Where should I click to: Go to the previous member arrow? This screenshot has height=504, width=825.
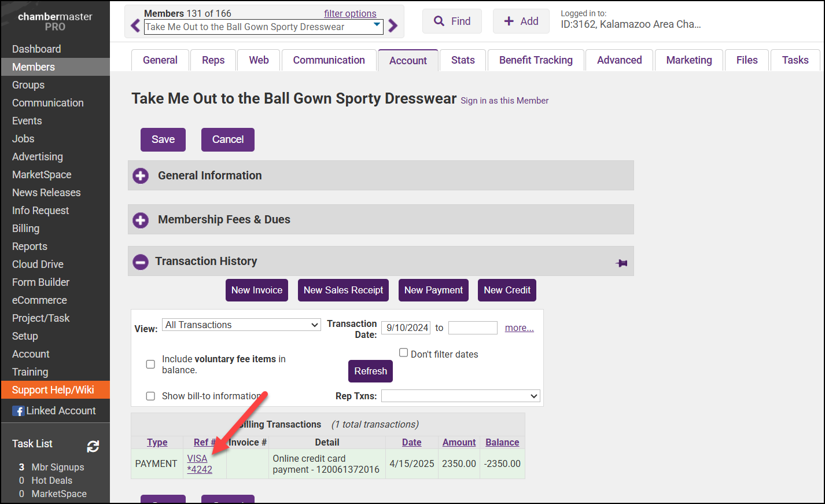[135, 26]
